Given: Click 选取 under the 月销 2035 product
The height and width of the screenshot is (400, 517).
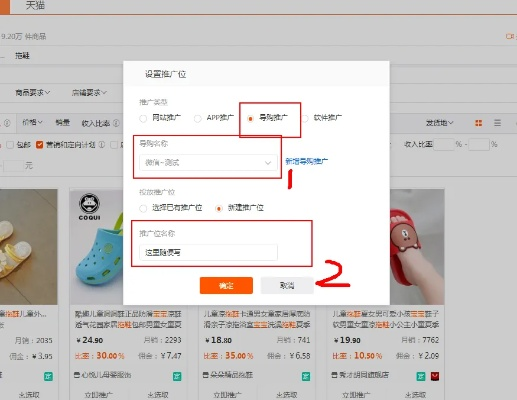Looking at the screenshot, I should [x=29, y=395].
